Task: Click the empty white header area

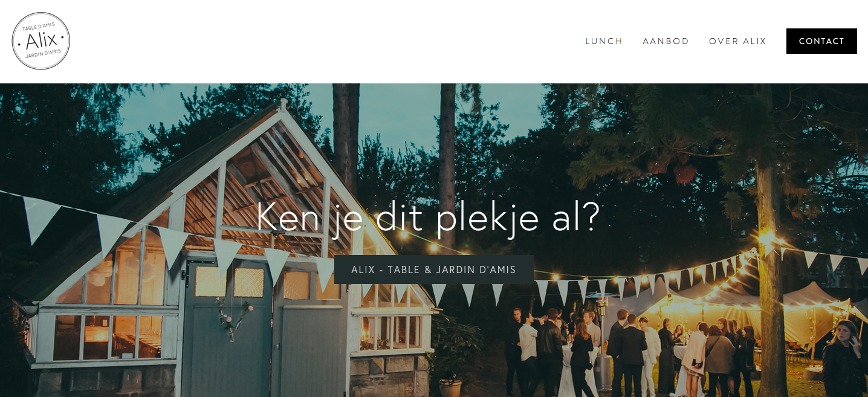Action: (x=326, y=41)
